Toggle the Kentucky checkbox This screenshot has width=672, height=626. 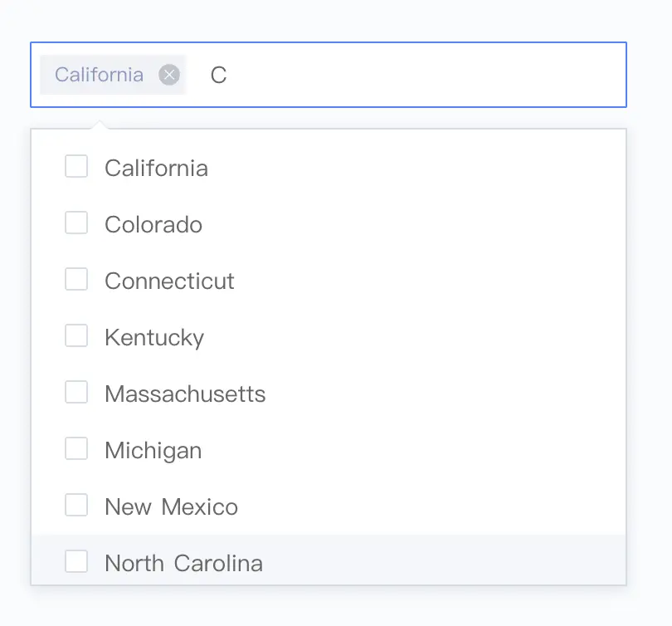point(76,336)
